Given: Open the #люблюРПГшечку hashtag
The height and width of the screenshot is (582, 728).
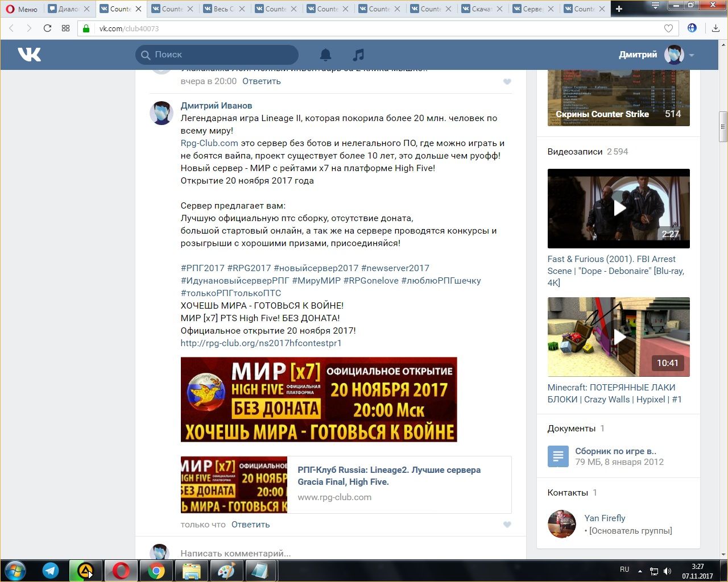Looking at the screenshot, I should 441,281.
